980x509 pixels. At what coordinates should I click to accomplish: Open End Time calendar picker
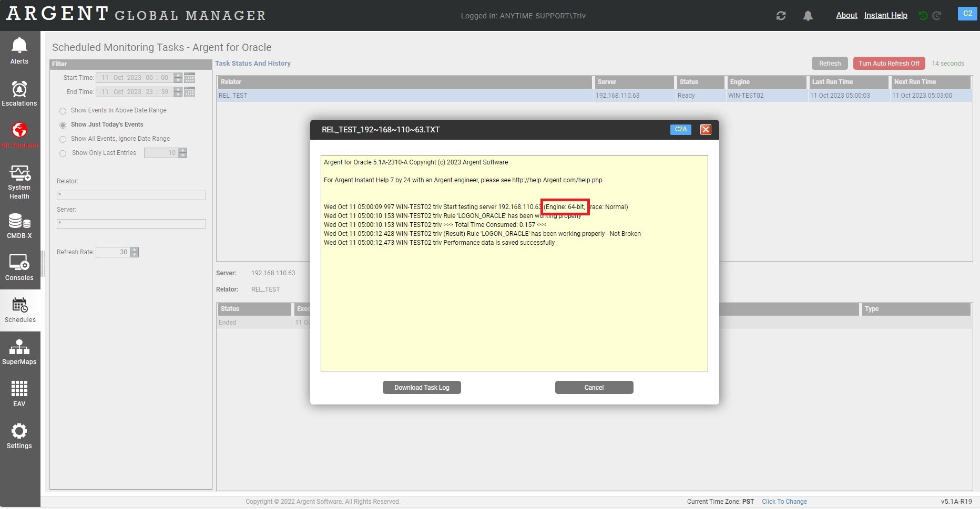coord(190,92)
